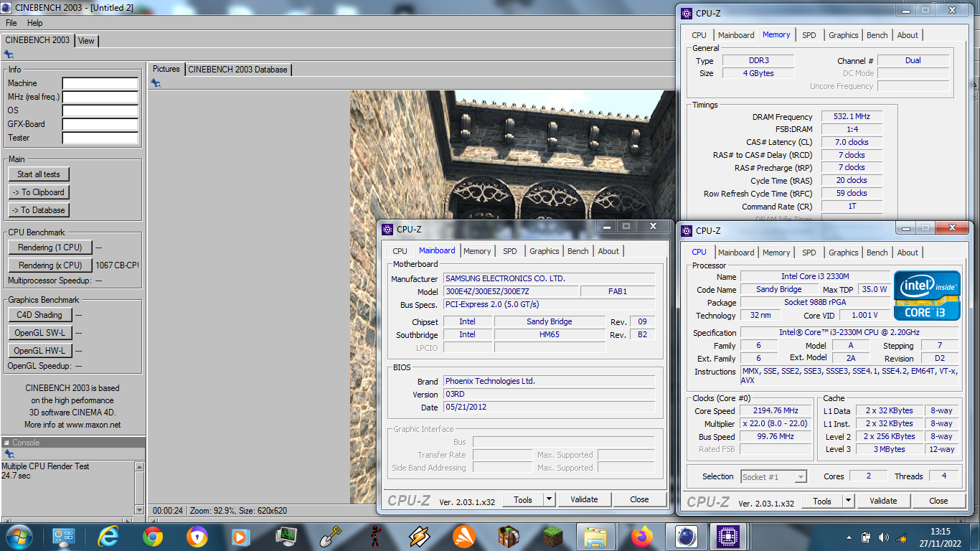Switch to the CPU-Z purple chip taskbar button

click(729, 537)
